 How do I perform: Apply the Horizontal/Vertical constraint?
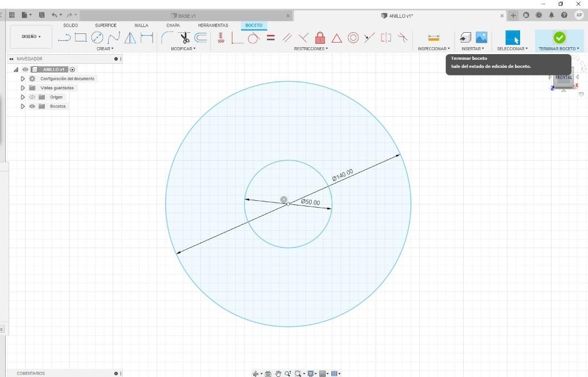coord(221,37)
